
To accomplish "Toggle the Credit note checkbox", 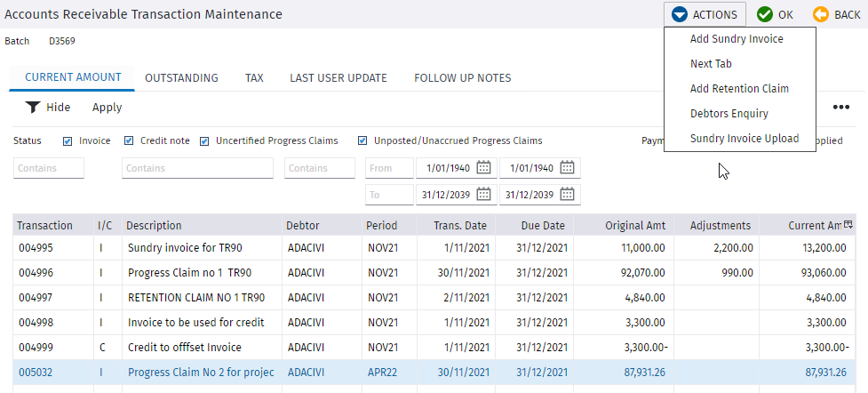I will click(129, 140).
